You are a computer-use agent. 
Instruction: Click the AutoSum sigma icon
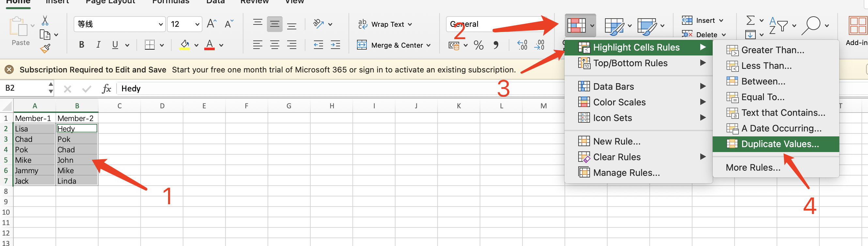click(x=751, y=21)
